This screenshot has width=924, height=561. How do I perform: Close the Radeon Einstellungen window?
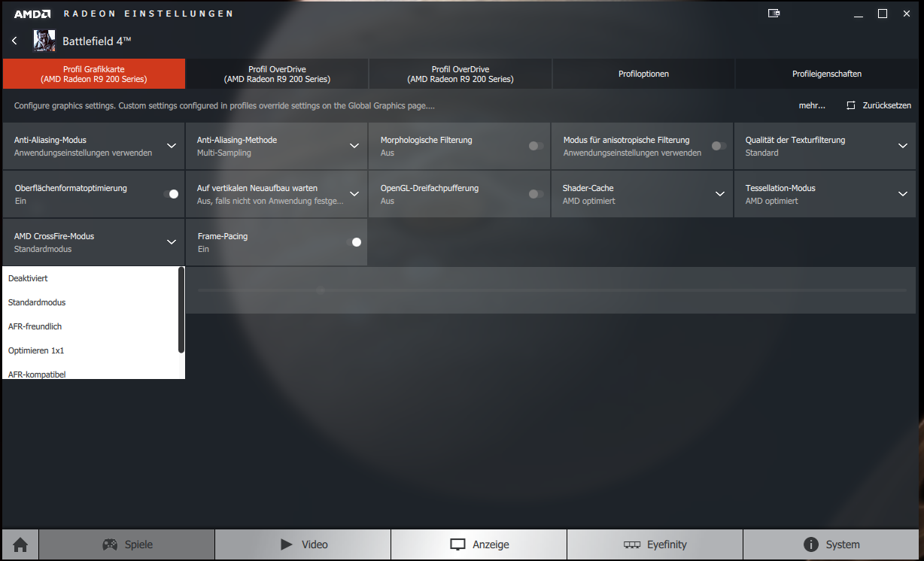(907, 14)
